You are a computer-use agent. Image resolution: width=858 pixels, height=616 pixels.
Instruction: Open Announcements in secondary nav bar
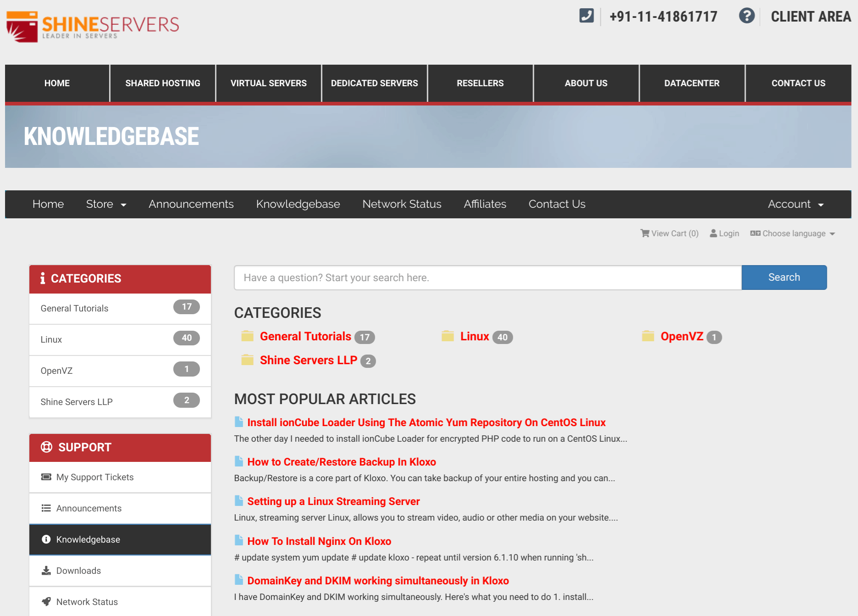click(191, 204)
